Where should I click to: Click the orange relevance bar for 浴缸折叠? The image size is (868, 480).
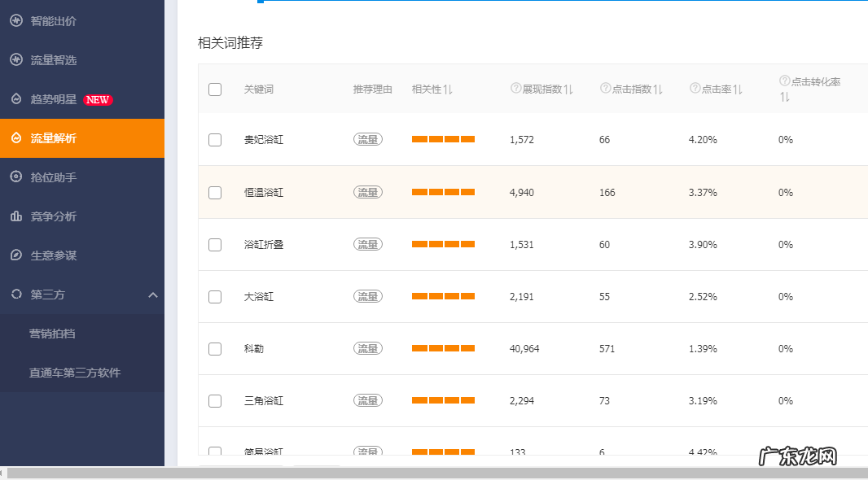click(x=442, y=244)
